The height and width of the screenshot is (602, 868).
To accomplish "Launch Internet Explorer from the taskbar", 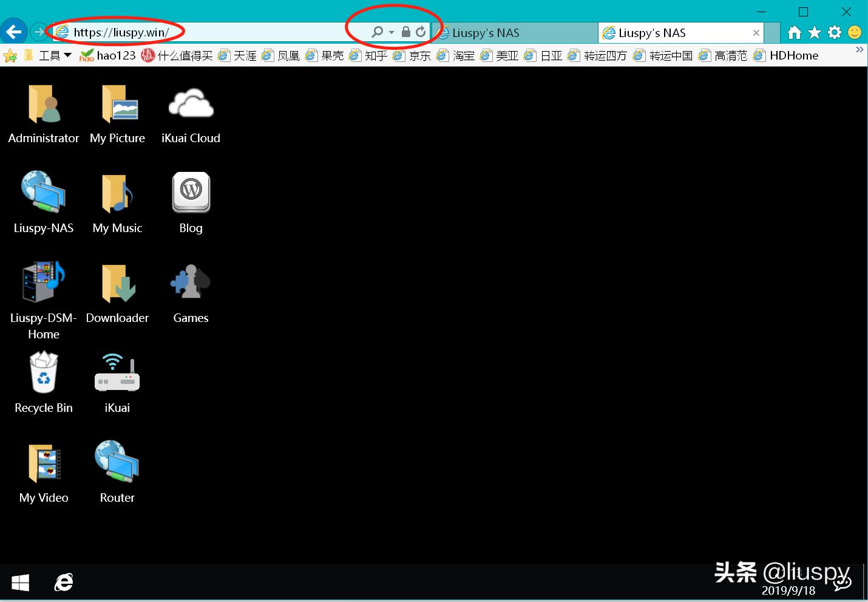I will [x=64, y=583].
